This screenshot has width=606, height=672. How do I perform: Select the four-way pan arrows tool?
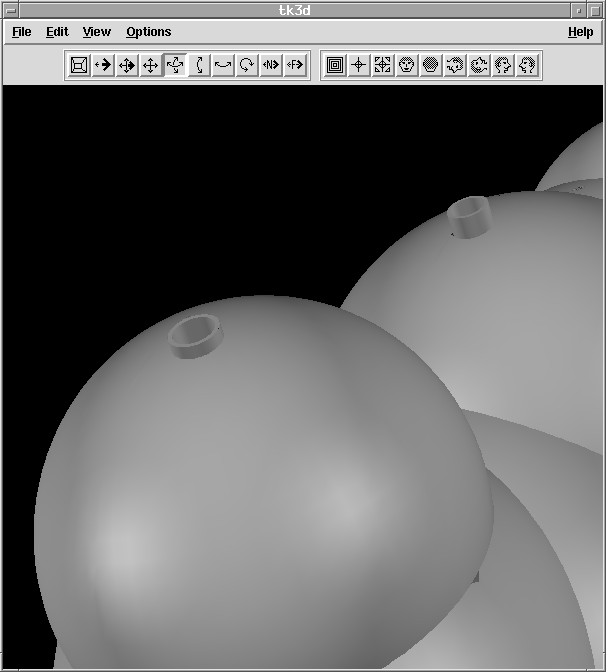(151, 65)
